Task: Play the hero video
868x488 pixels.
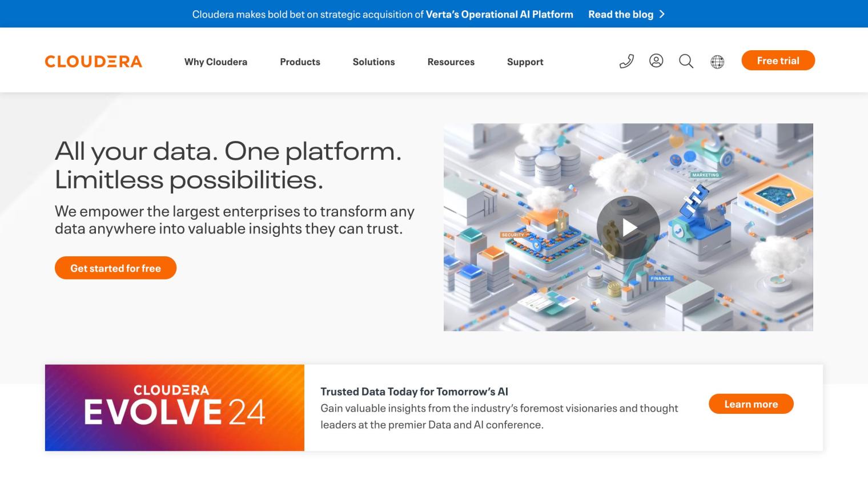Action: (628, 227)
